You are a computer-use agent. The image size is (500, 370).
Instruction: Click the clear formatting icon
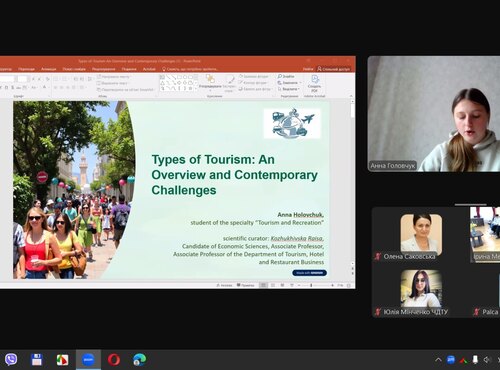tap(48, 79)
